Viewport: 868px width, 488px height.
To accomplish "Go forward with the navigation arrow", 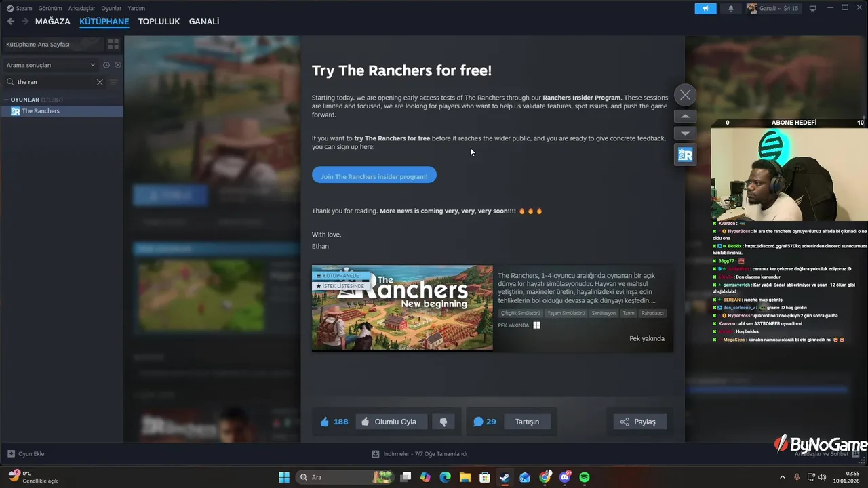I will tap(25, 22).
